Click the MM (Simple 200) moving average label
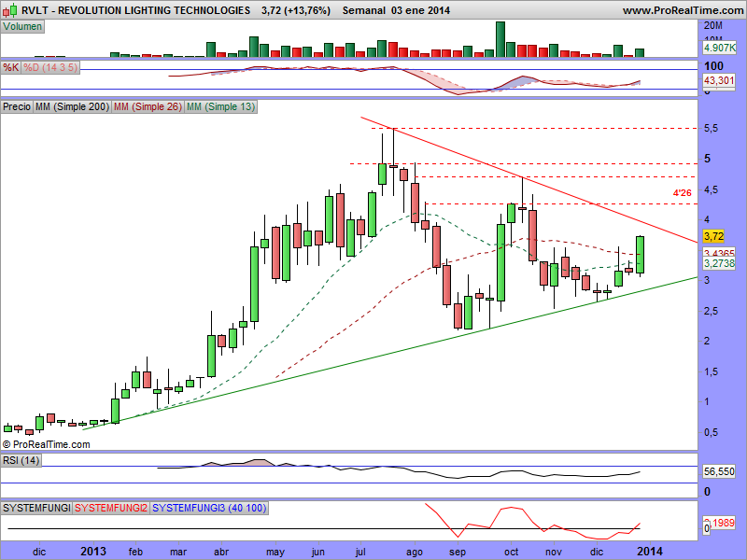The height and width of the screenshot is (560, 747). (72, 106)
